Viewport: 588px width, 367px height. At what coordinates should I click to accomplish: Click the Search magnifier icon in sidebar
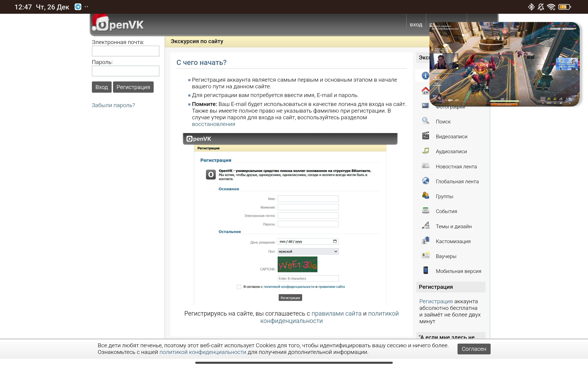[x=425, y=121]
